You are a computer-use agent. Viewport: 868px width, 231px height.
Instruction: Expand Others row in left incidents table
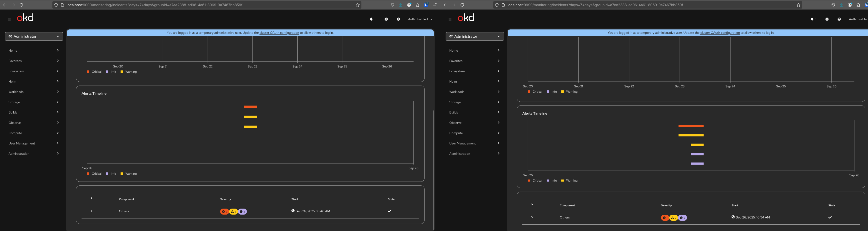point(91,211)
